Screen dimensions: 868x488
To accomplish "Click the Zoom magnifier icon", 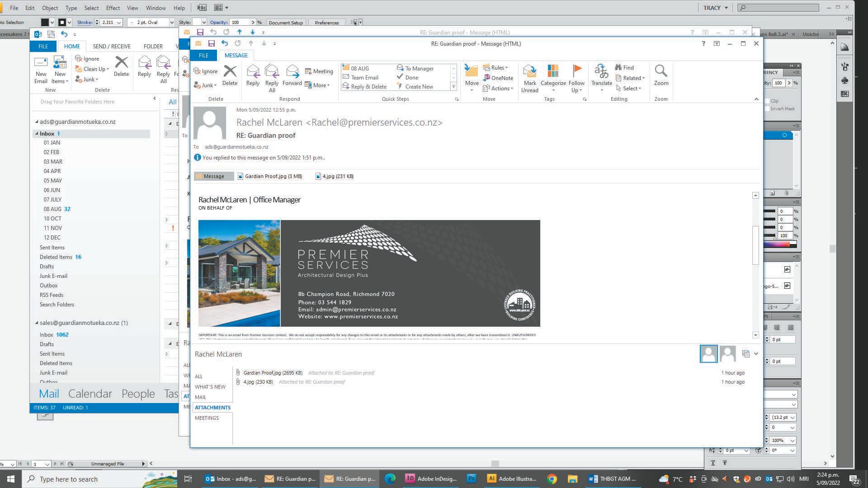I will tap(660, 71).
